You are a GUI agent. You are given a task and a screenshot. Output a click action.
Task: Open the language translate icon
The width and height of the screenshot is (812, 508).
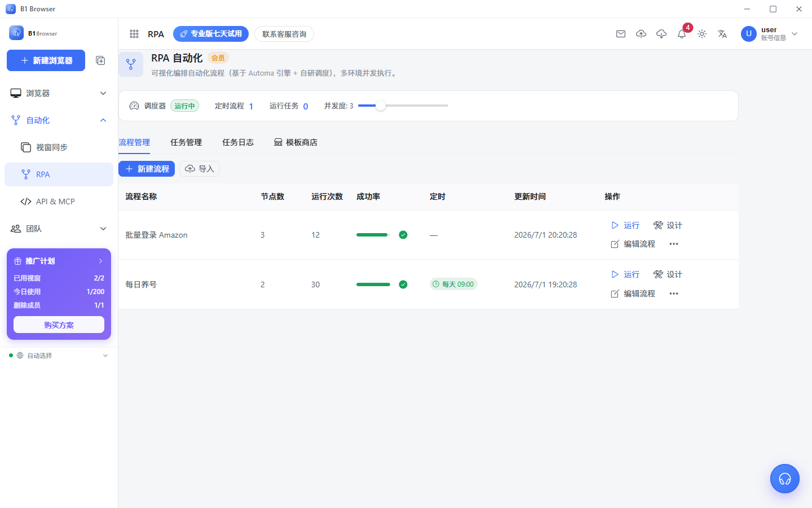(722, 34)
